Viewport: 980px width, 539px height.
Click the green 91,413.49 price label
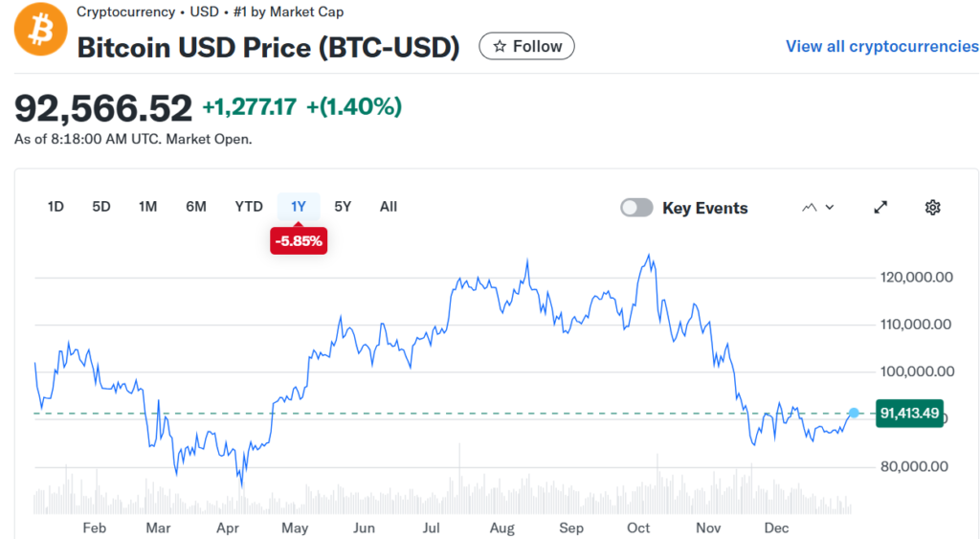point(909,414)
